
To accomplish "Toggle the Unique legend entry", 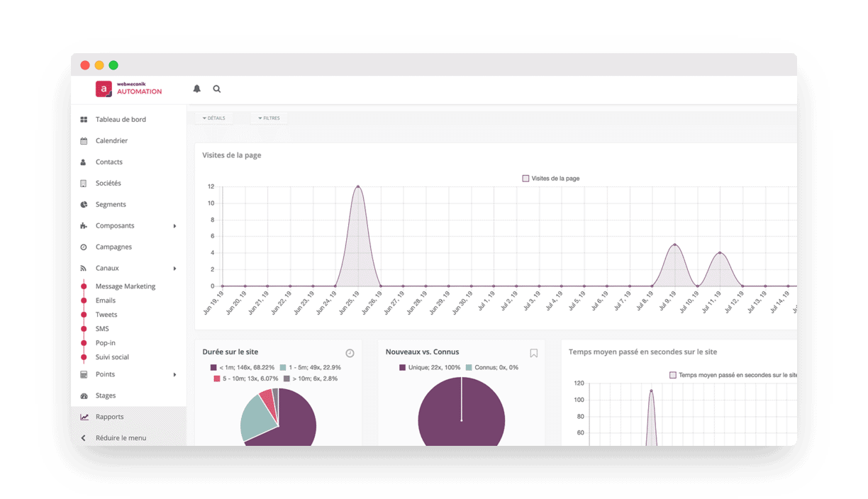I will (x=430, y=368).
